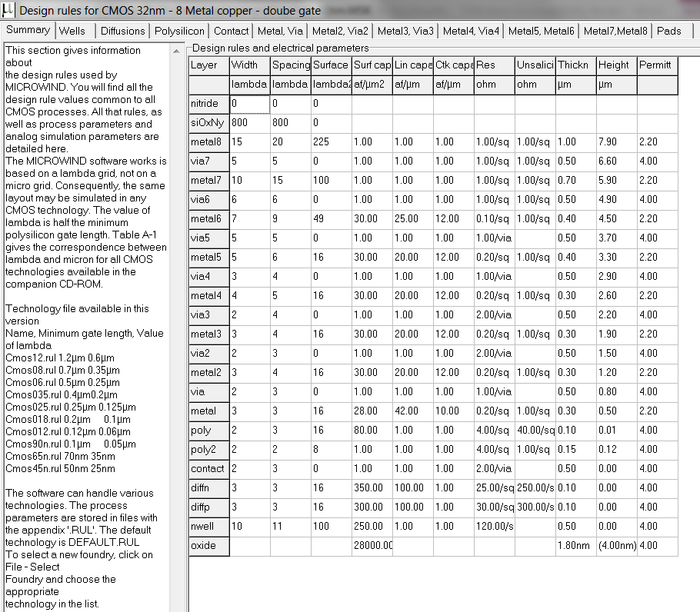Image resolution: width=700 pixels, height=612 pixels.
Task: Click poly Unsalicided value 40.00/sq
Action: point(535,430)
